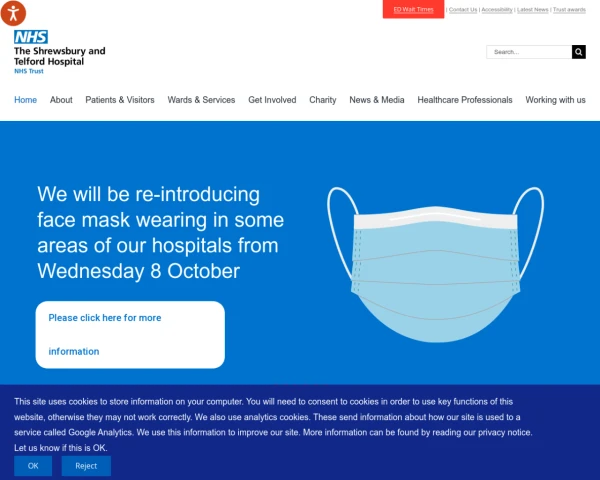600x480 pixels.
Task: Open the About menu
Action: (x=61, y=100)
